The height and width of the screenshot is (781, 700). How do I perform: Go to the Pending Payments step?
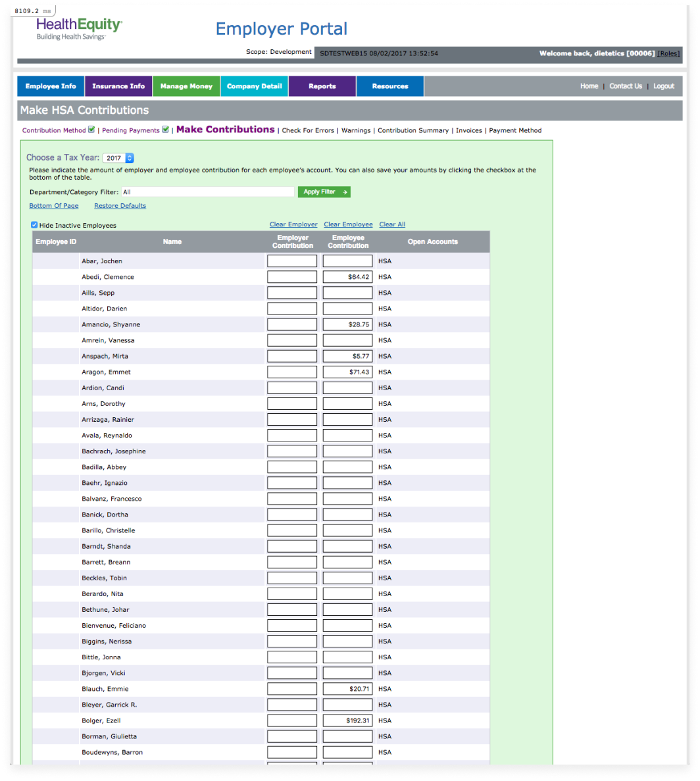point(130,130)
